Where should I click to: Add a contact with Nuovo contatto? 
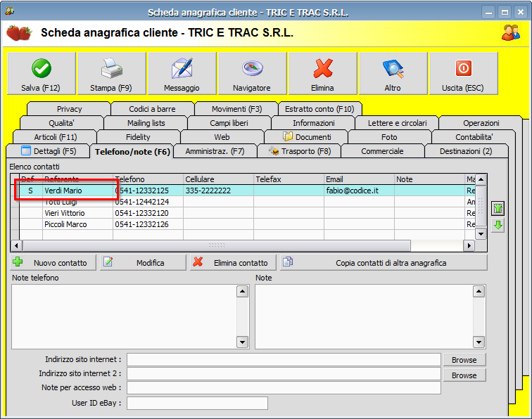pyautogui.click(x=53, y=263)
